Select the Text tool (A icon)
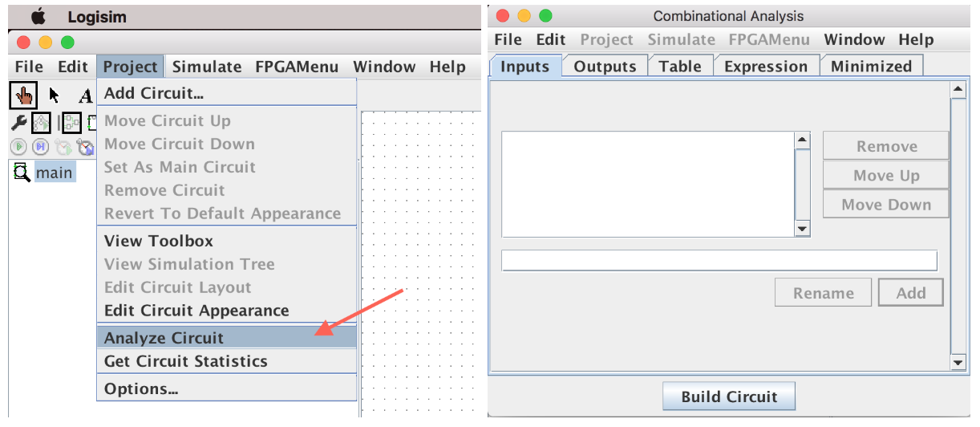The height and width of the screenshot is (427, 980). 85,96
